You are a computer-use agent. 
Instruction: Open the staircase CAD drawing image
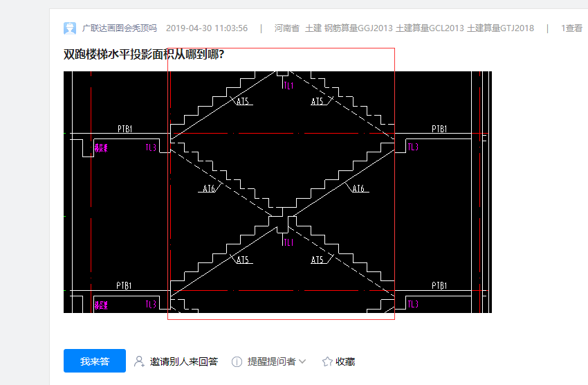277,192
